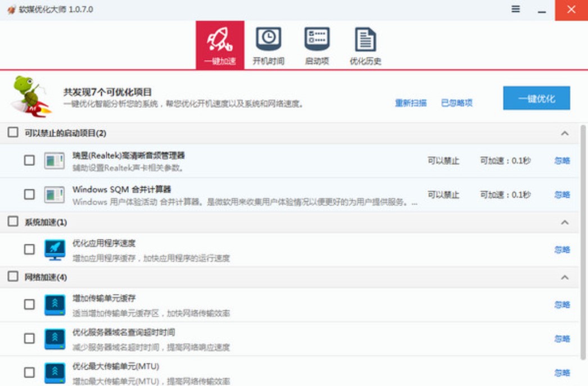Tick the Windows SQM 合并计算器 checkbox
588x386 pixels.
[29, 194]
